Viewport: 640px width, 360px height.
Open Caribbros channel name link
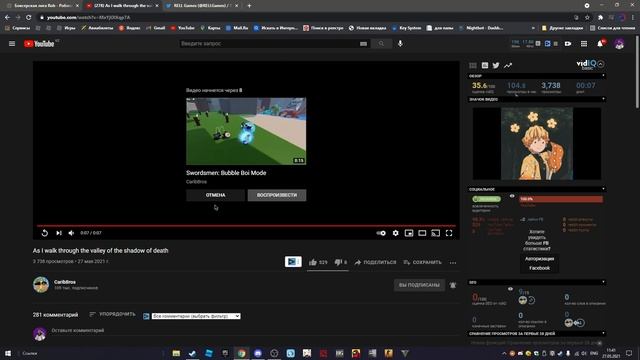[65, 282]
